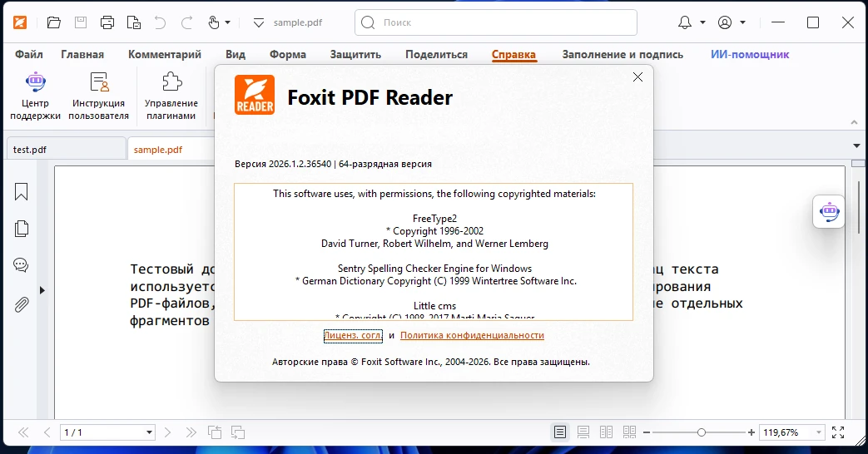Switch to the test.pdf document tab
868x454 pixels.
[x=67, y=150]
